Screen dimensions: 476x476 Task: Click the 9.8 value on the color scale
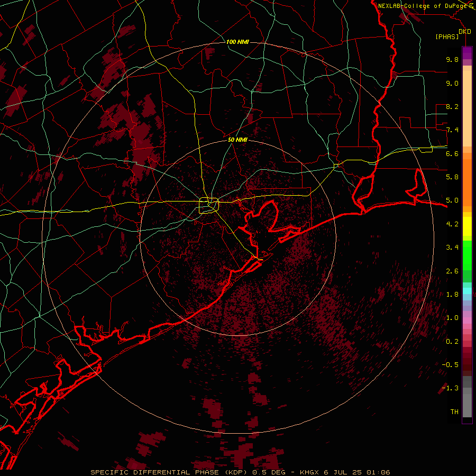tap(452, 59)
